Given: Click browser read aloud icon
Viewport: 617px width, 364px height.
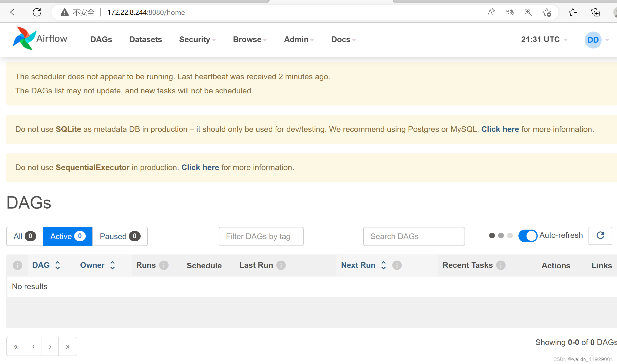Looking at the screenshot, I should pyautogui.click(x=491, y=12).
